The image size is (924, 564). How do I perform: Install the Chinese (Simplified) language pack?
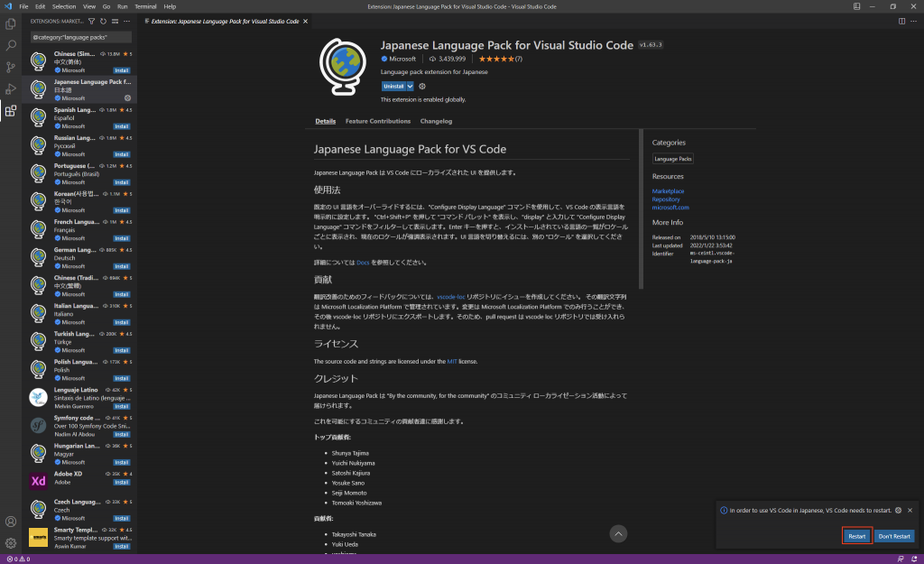pyautogui.click(x=122, y=70)
